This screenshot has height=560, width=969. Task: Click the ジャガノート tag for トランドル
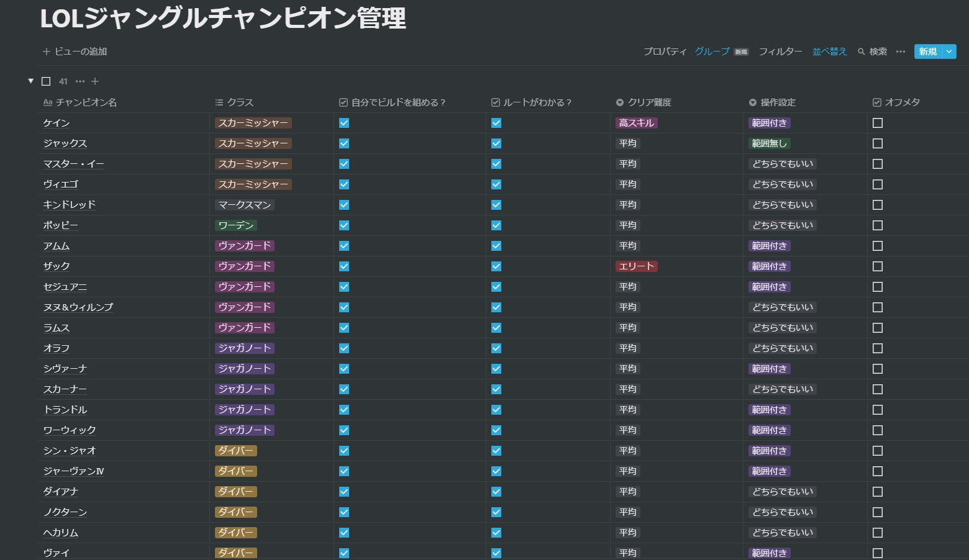[244, 410]
